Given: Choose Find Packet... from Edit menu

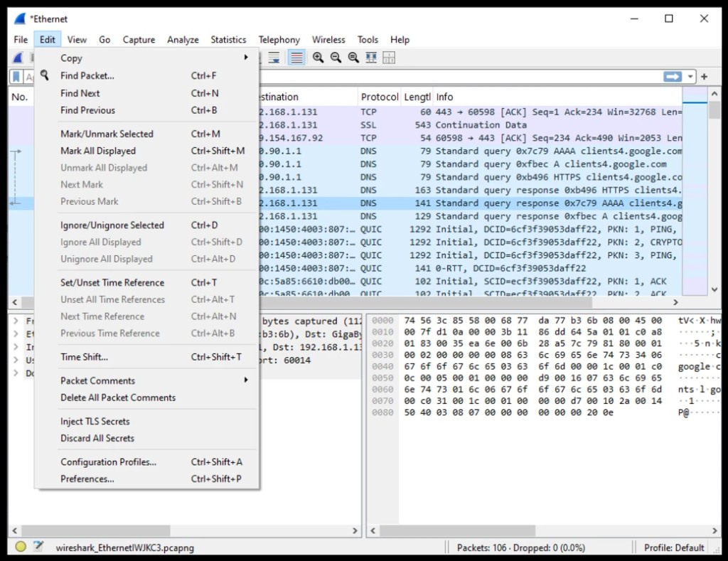Looking at the screenshot, I should click(146, 75).
